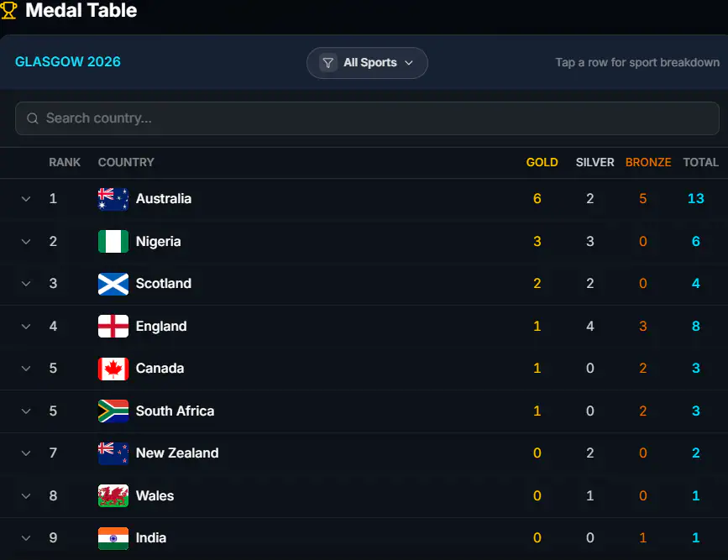Click the South Africa flag icon
Viewport: 728px width, 560px height.
[x=113, y=411]
